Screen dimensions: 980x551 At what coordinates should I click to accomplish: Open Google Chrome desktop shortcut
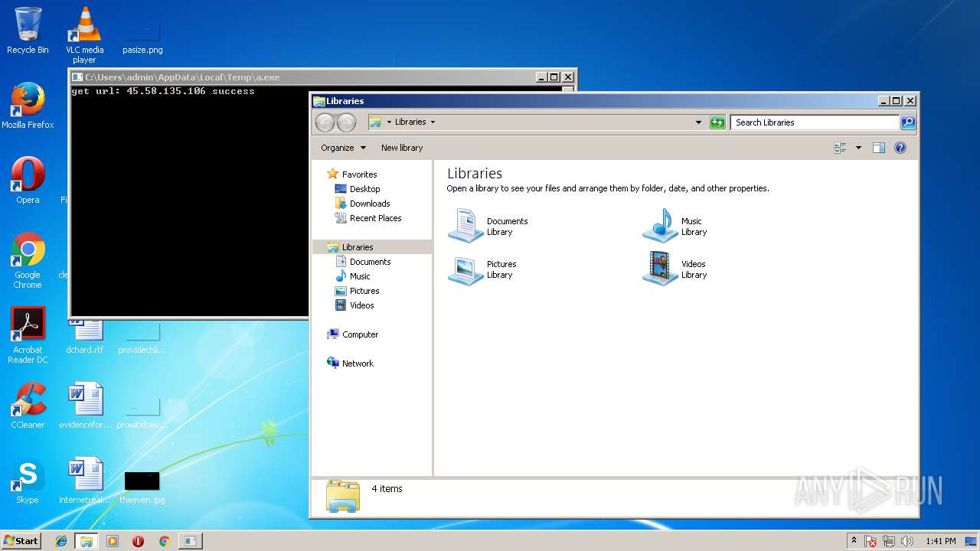coord(28,260)
